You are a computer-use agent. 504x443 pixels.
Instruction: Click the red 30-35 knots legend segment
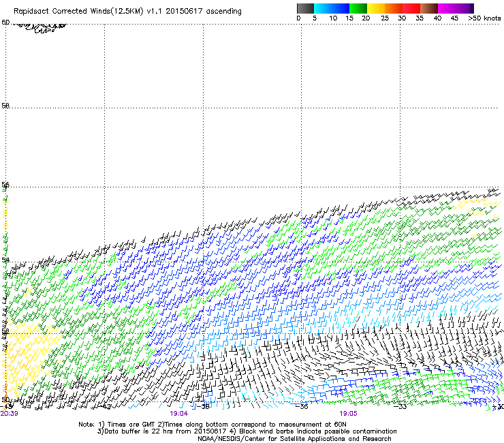(x=411, y=8)
